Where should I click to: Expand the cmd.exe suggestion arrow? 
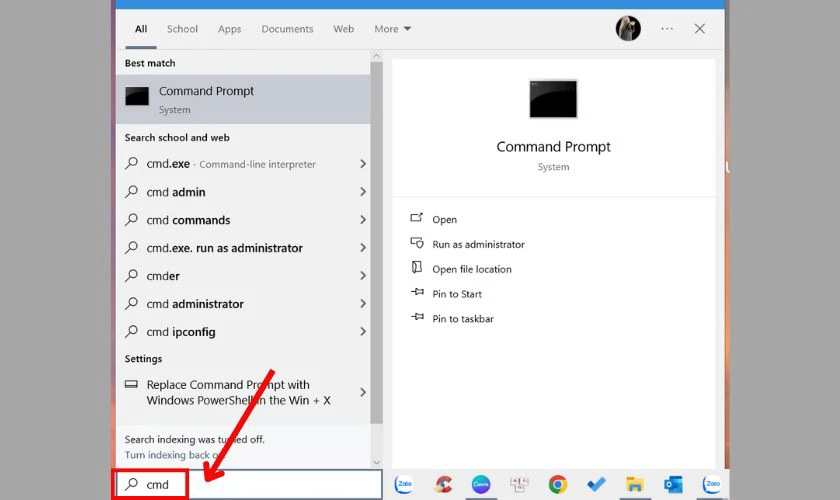point(363,163)
